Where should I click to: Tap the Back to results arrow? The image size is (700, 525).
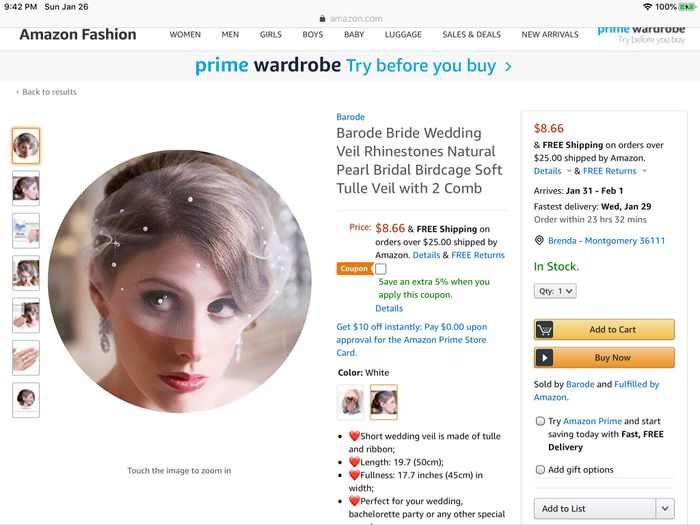click(17, 92)
